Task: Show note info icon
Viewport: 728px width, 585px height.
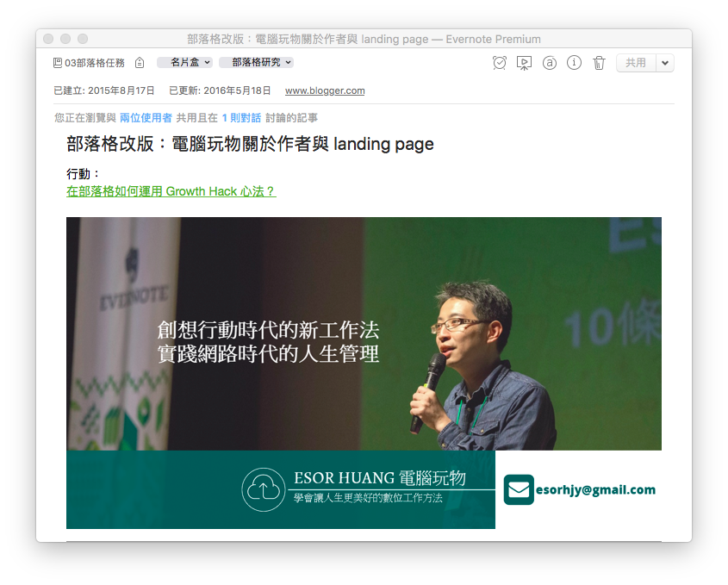Action: (x=574, y=62)
